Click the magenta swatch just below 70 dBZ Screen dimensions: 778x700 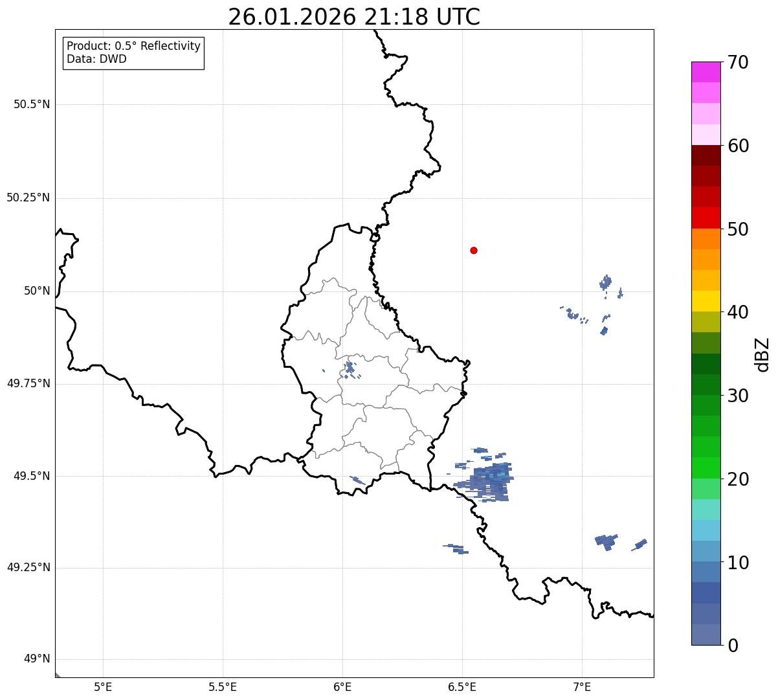(x=706, y=72)
